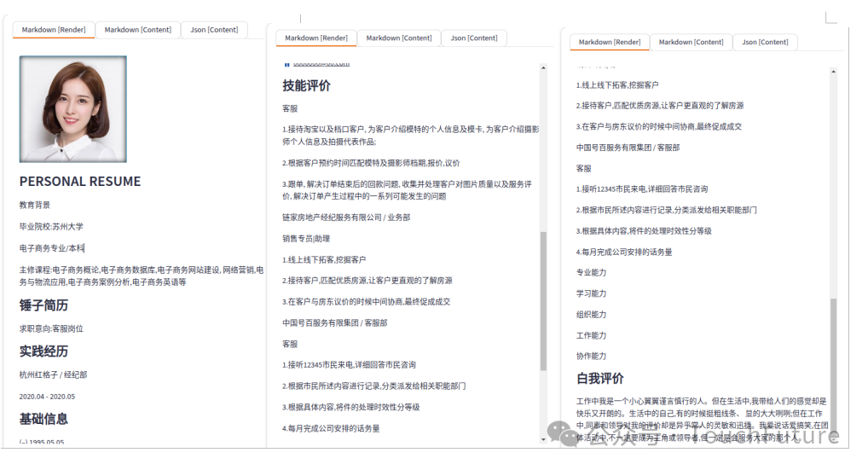Select Json [Content] tab in middle panel
868x470 pixels.
(x=474, y=38)
